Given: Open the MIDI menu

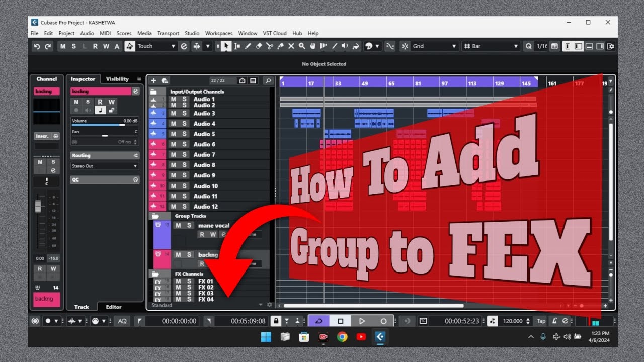Looking at the screenshot, I should (105, 33).
